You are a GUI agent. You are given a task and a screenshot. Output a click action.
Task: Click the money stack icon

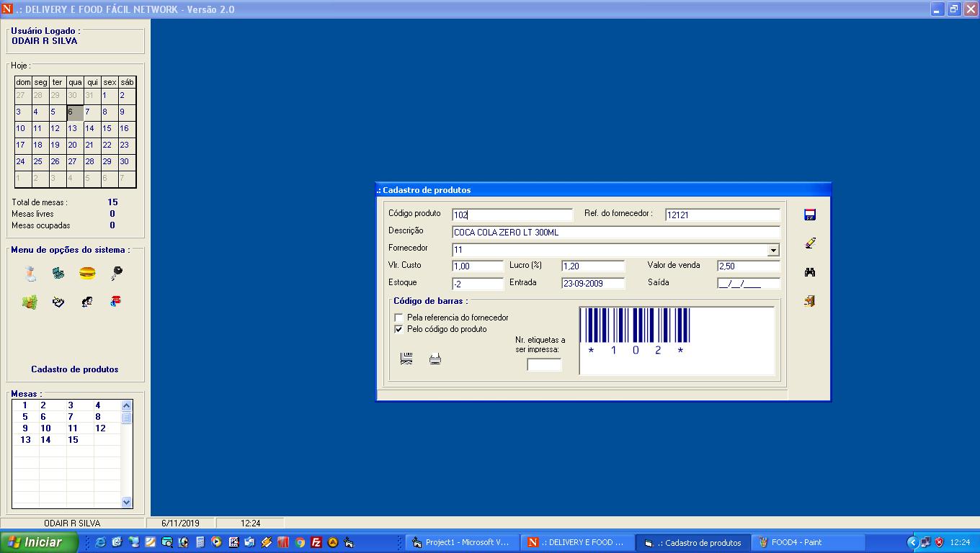pos(30,302)
